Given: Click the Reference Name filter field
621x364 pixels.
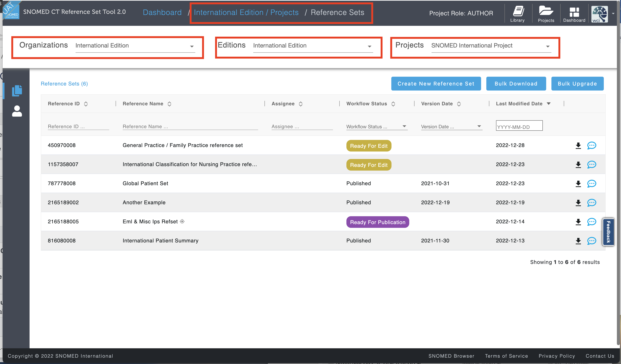Looking at the screenshot, I should point(190,126).
